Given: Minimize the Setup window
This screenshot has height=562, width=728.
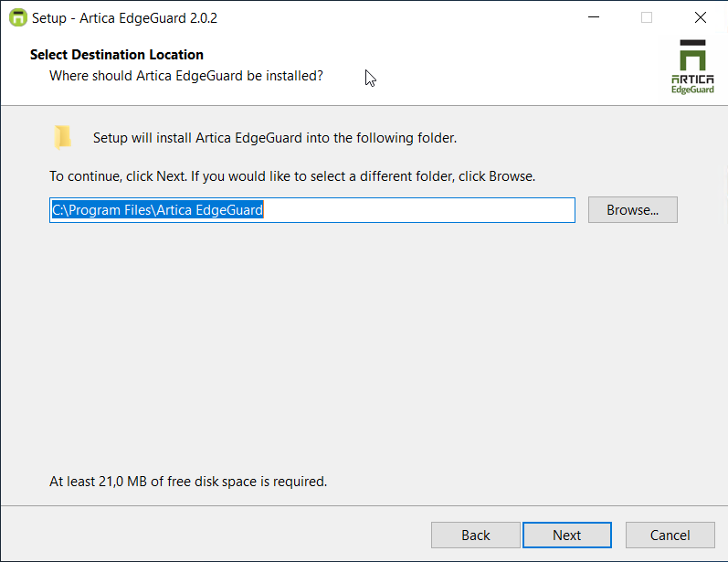Looking at the screenshot, I should click(594, 17).
